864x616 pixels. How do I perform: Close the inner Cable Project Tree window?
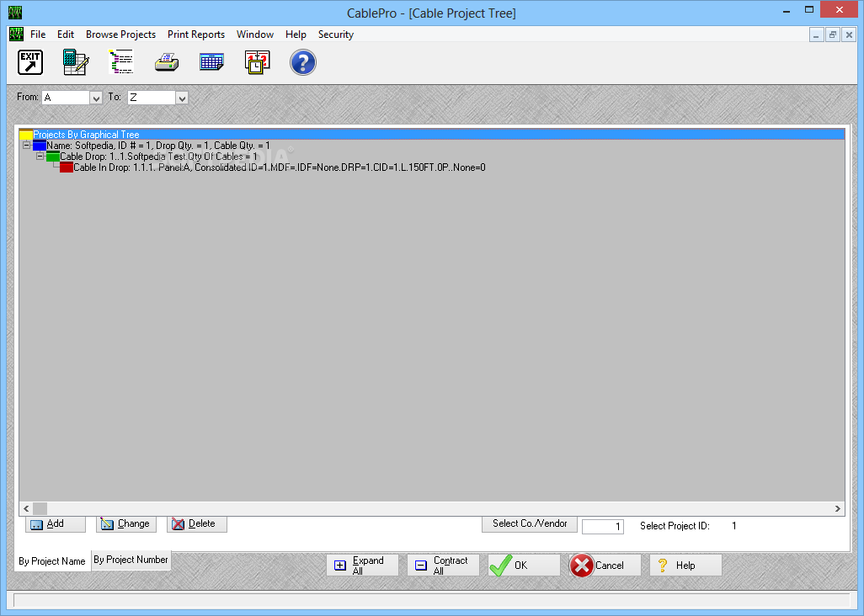coord(849,35)
